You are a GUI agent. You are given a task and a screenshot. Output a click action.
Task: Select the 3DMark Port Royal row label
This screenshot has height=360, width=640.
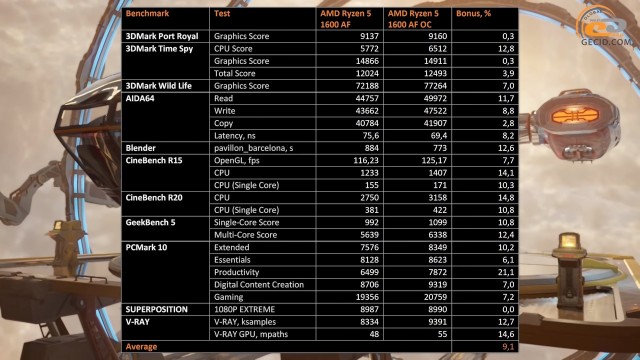(162, 36)
